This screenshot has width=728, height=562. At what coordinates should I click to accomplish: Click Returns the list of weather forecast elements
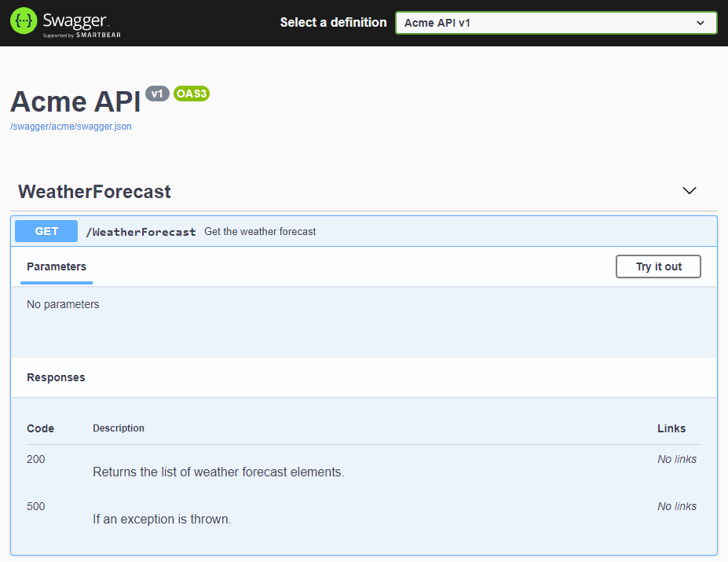(x=218, y=472)
